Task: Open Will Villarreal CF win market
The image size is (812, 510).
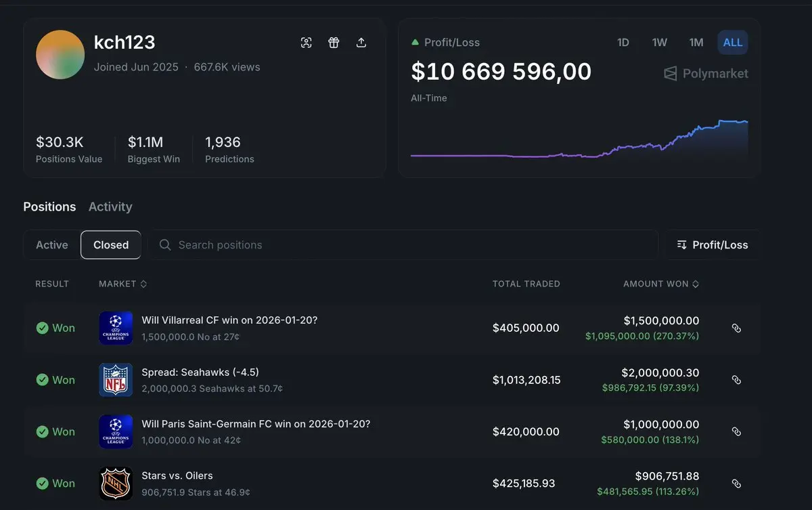Action: coord(229,320)
